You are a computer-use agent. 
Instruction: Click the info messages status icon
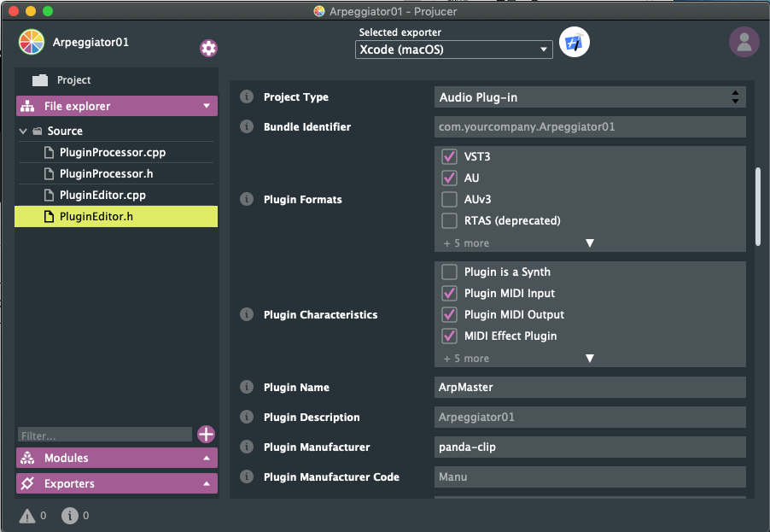point(70,515)
